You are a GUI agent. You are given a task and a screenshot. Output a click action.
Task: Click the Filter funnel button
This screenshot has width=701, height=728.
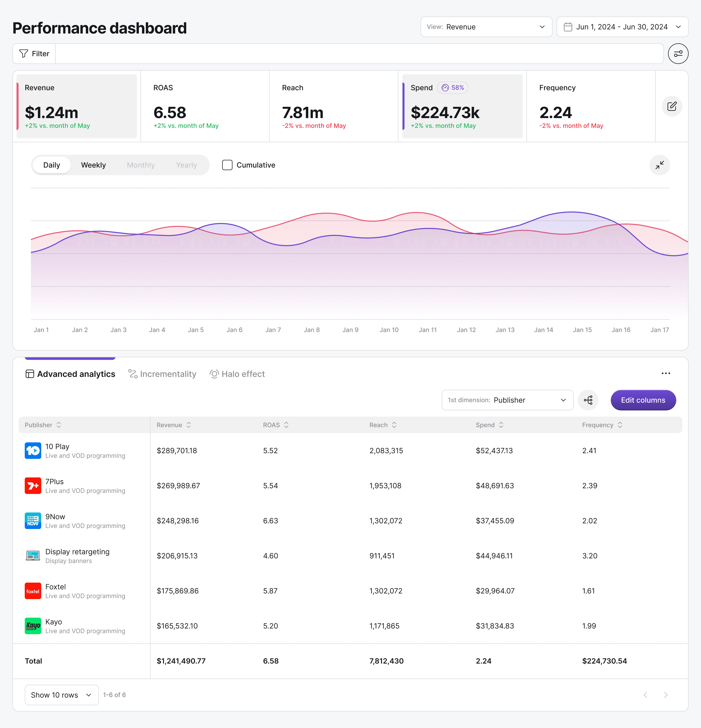[x=34, y=53]
